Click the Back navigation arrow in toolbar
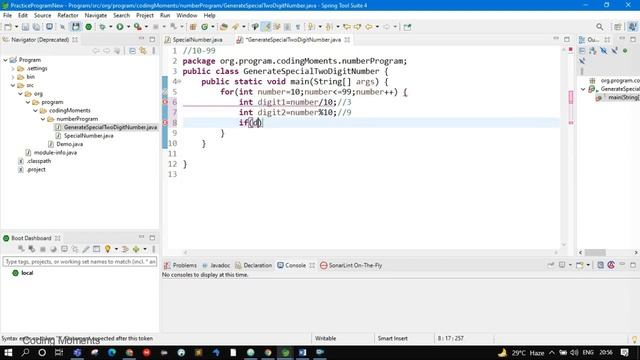This screenshot has height=360, width=640. pos(369,27)
